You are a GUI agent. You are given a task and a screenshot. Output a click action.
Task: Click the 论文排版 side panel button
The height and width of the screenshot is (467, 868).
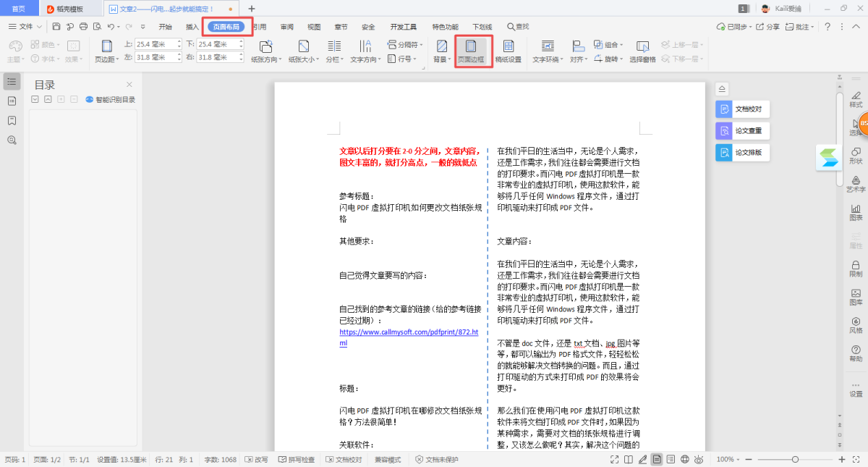coord(741,153)
